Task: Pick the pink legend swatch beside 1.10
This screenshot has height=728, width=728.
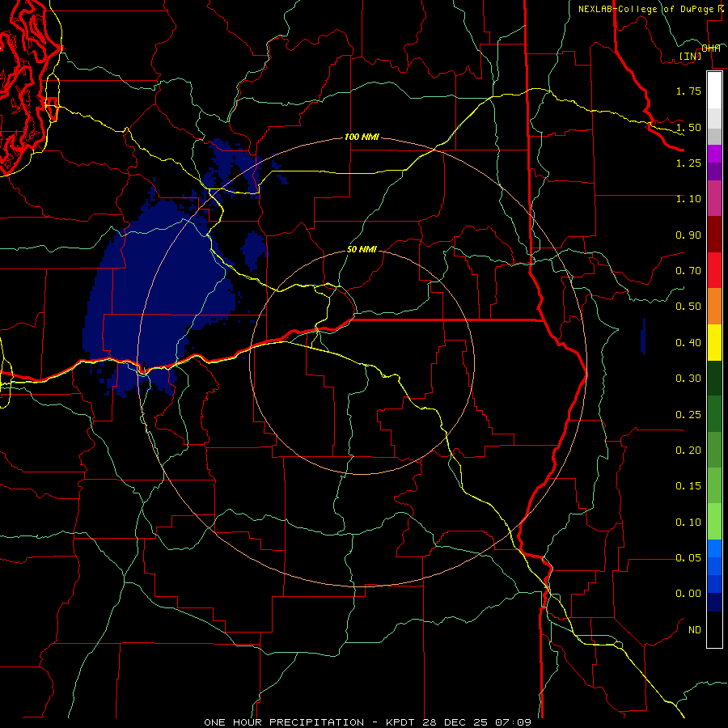Action: pos(714,198)
